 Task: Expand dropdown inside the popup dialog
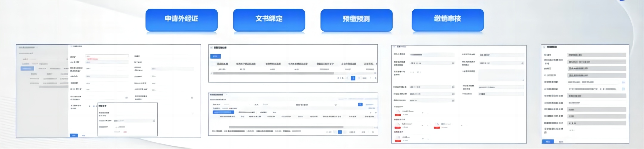tap(154, 121)
